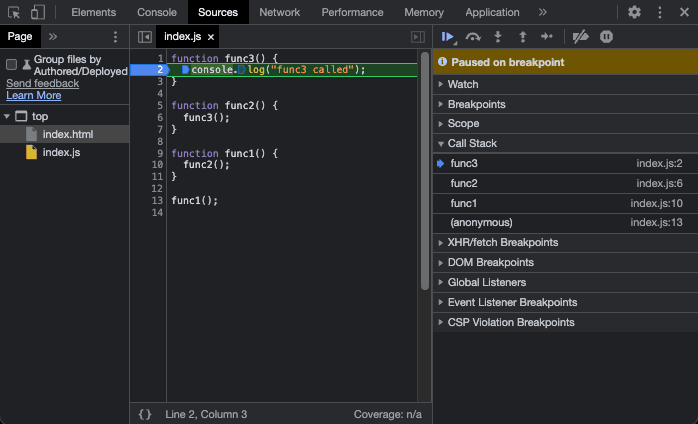This screenshot has width=698, height=424.
Task: Toggle breakpoint on line 2 gutter
Action: [x=150, y=70]
